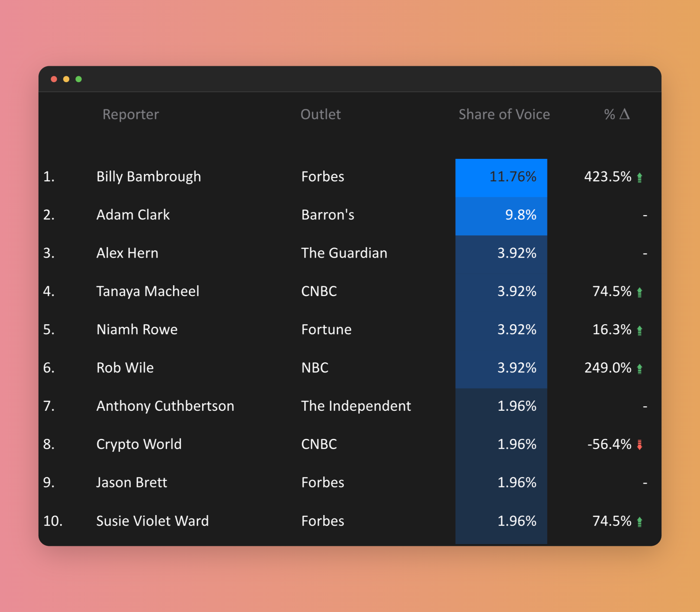Select The Independent outlet name
The width and height of the screenshot is (700, 612).
[356, 406]
